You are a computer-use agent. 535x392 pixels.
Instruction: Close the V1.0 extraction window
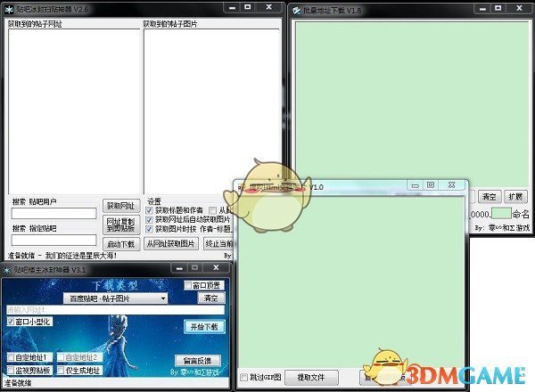[x=451, y=184]
